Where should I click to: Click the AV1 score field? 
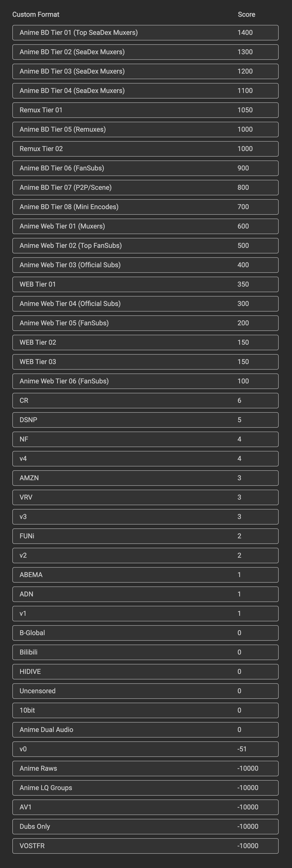[x=248, y=807]
